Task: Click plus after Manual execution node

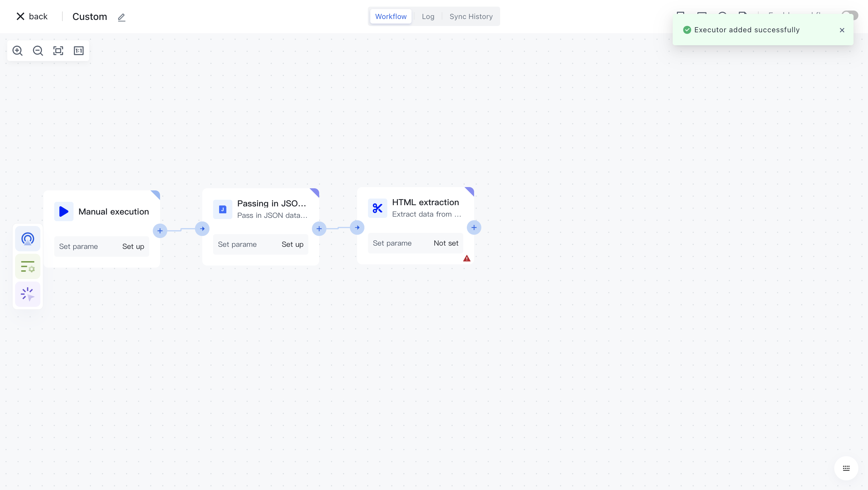Action: coord(160,231)
